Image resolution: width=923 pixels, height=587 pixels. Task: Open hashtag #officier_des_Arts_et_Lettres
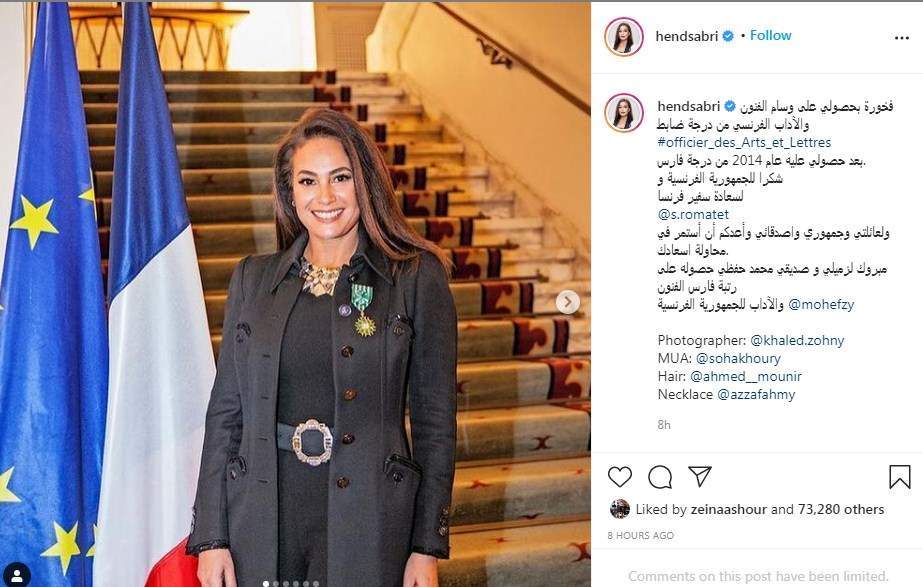(x=744, y=142)
